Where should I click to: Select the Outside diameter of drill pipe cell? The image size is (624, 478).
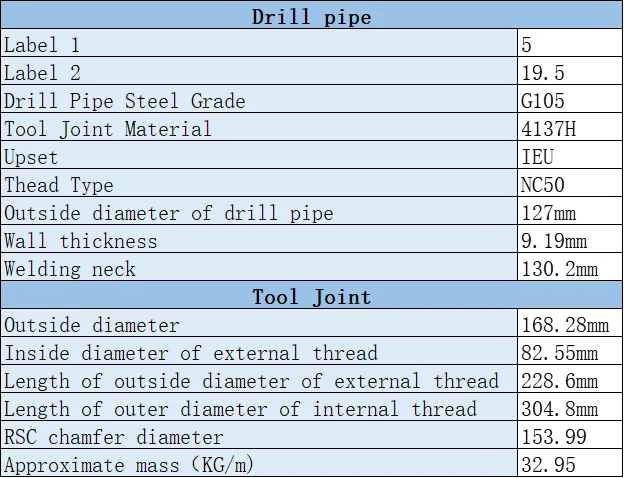tap(259, 211)
